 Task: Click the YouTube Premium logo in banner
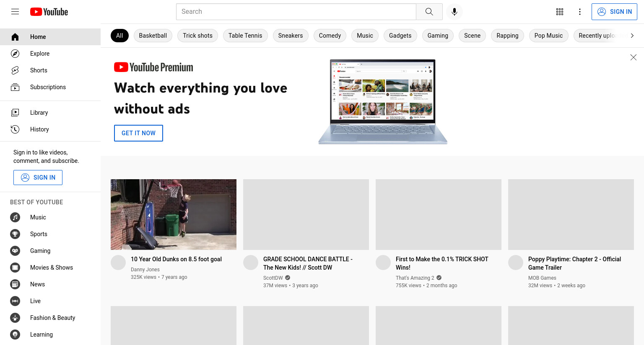click(x=153, y=67)
